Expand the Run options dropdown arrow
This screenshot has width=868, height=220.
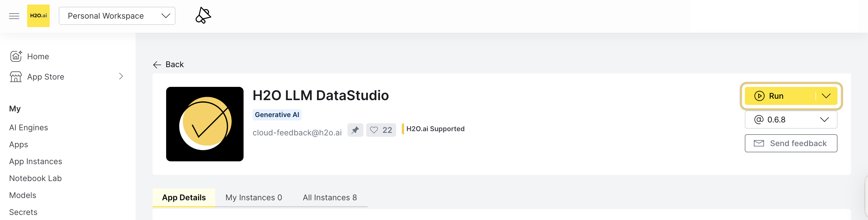(x=826, y=96)
